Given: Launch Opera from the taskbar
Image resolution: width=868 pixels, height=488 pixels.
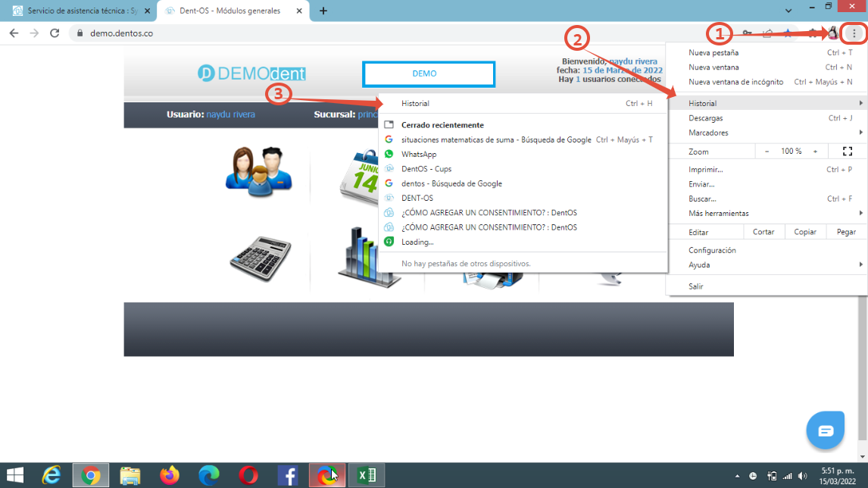Looking at the screenshot, I should (248, 475).
